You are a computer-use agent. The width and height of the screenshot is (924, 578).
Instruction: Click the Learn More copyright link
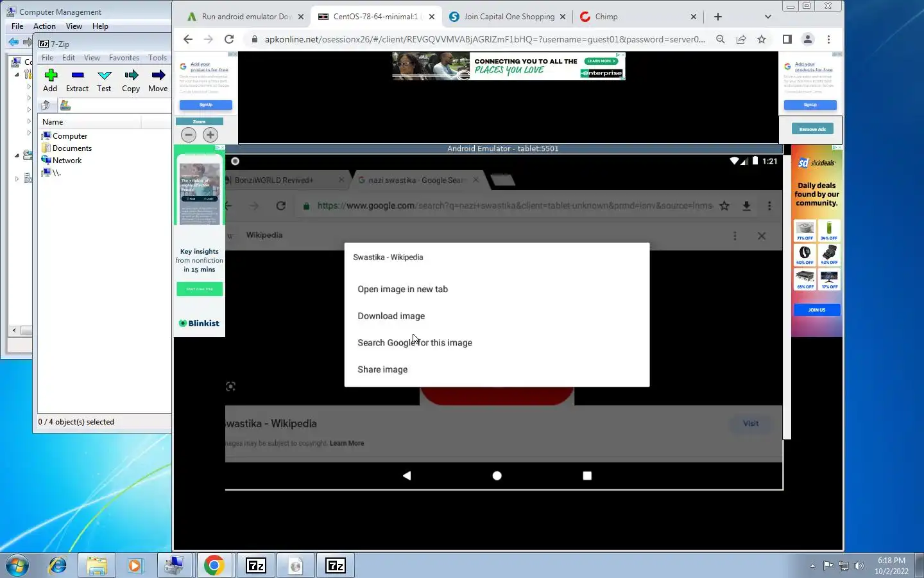pos(346,443)
